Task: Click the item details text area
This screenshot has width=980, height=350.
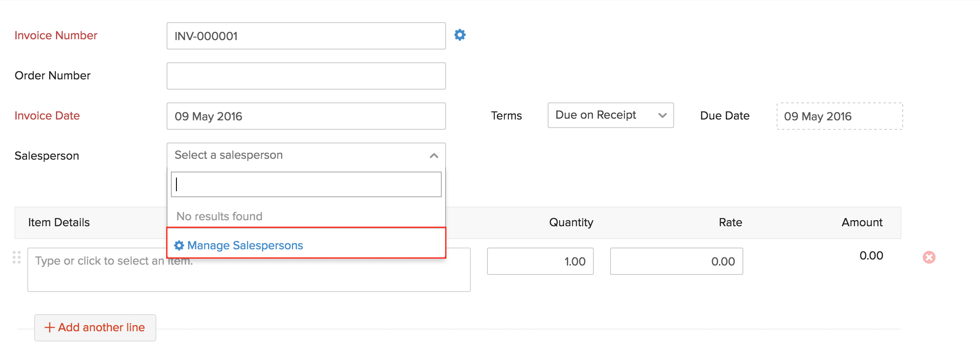Action: pyautogui.click(x=98, y=275)
